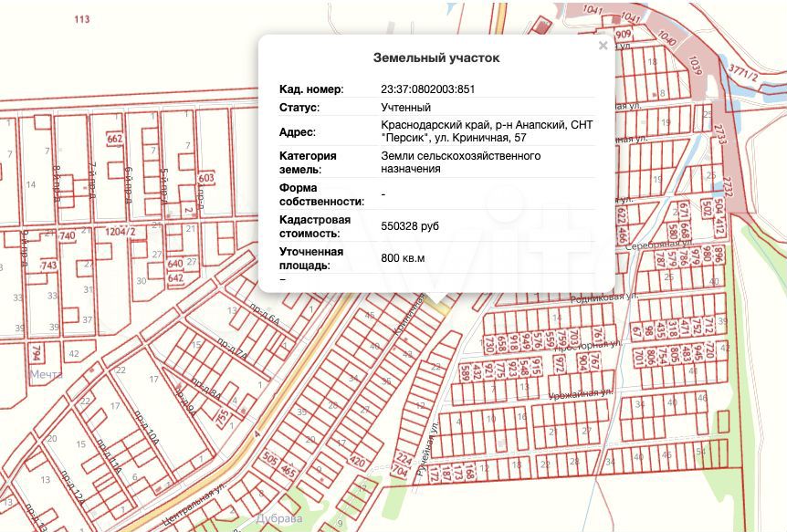Select map parcel labeled 3771/2
Image resolution: width=787 pixels, height=532 pixels.
click(744, 74)
